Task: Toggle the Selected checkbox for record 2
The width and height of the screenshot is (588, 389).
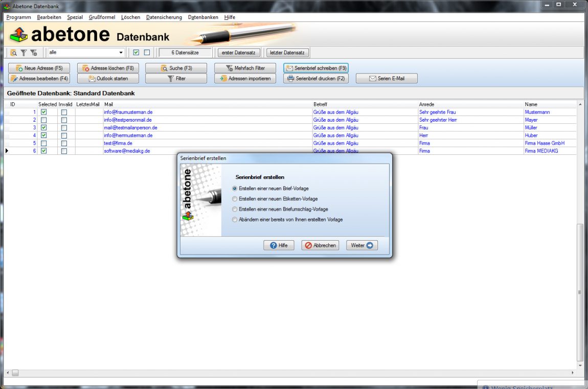Action: click(x=43, y=120)
